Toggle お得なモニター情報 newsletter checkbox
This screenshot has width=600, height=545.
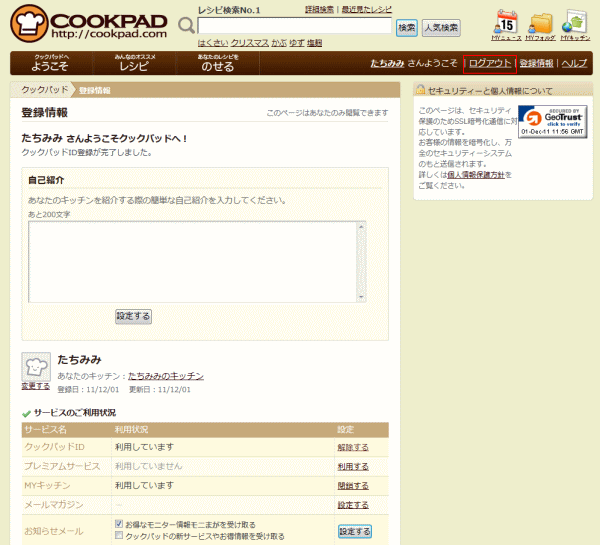pyautogui.click(x=119, y=524)
